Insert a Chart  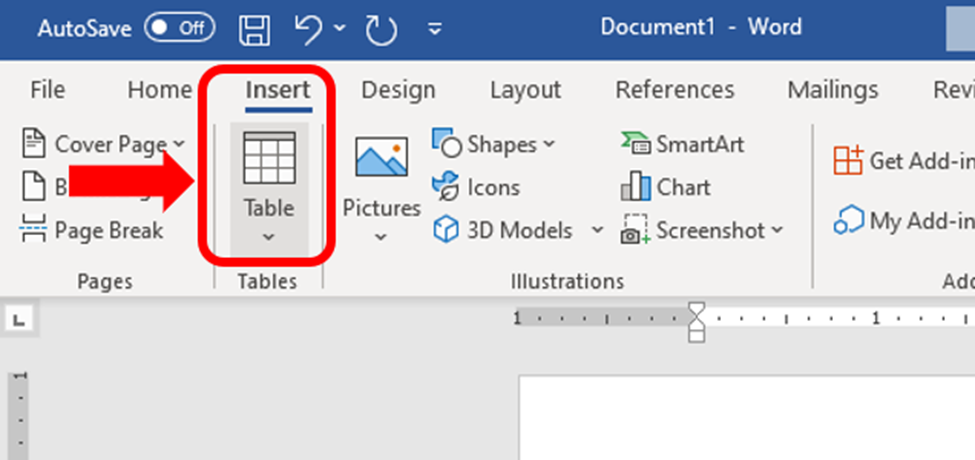tap(665, 187)
